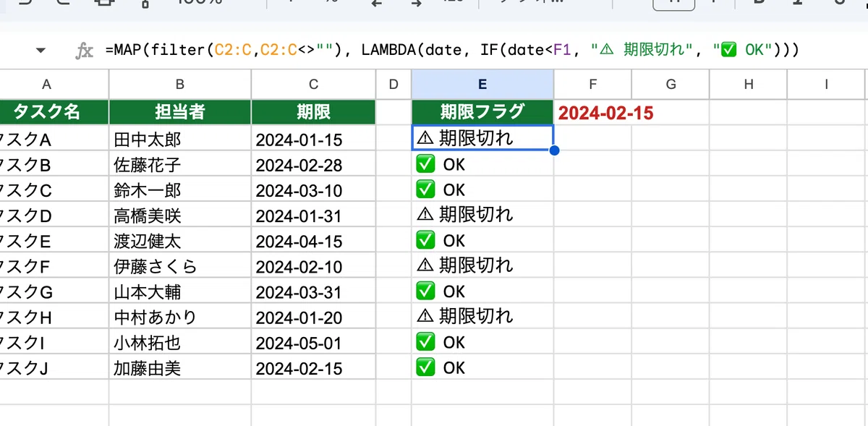
Task: Click the 期限フラグ header cell
Action: (482, 112)
